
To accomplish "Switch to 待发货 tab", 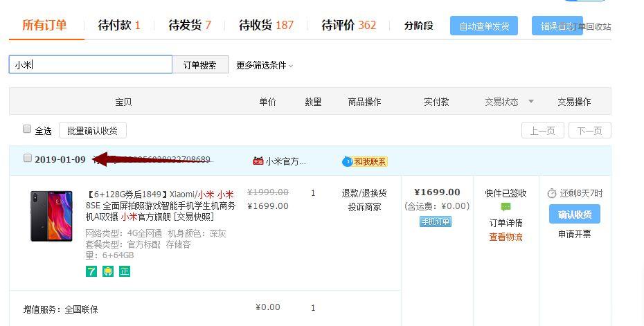I will point(190,26).
